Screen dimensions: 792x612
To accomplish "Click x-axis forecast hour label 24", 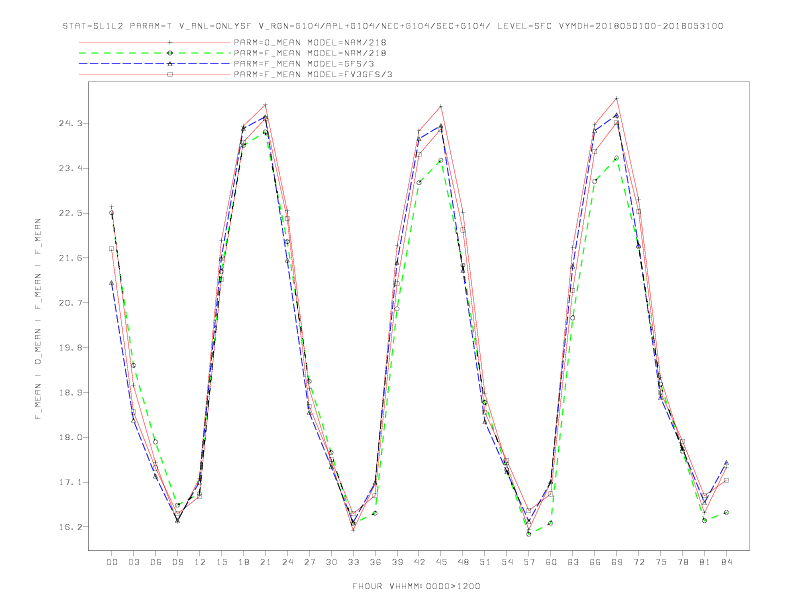I will pos(287,562).
